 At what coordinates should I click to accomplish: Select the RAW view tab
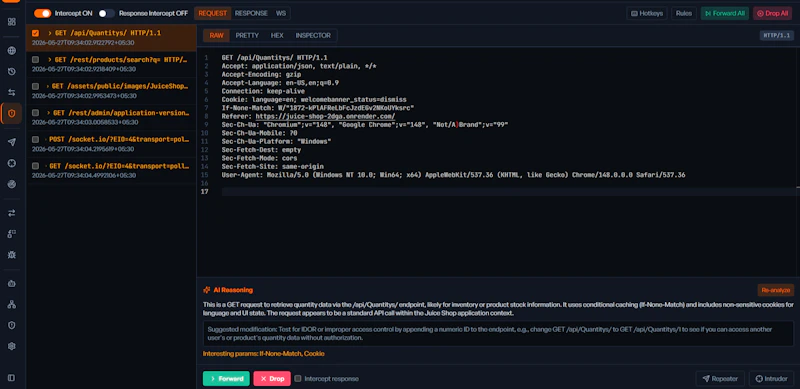coord(216,35)
